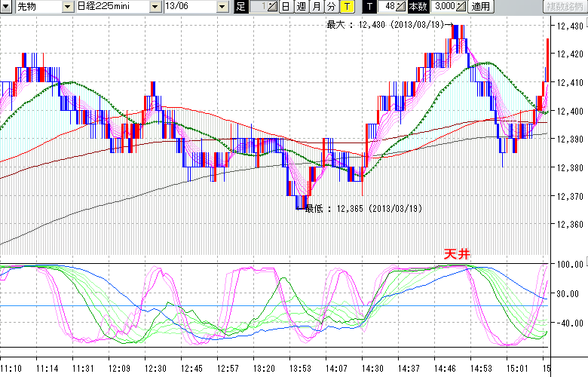This screenshot has height=377, width=588.
Task: Click the spinner beside the 足 field
Action: pos(273,7)
